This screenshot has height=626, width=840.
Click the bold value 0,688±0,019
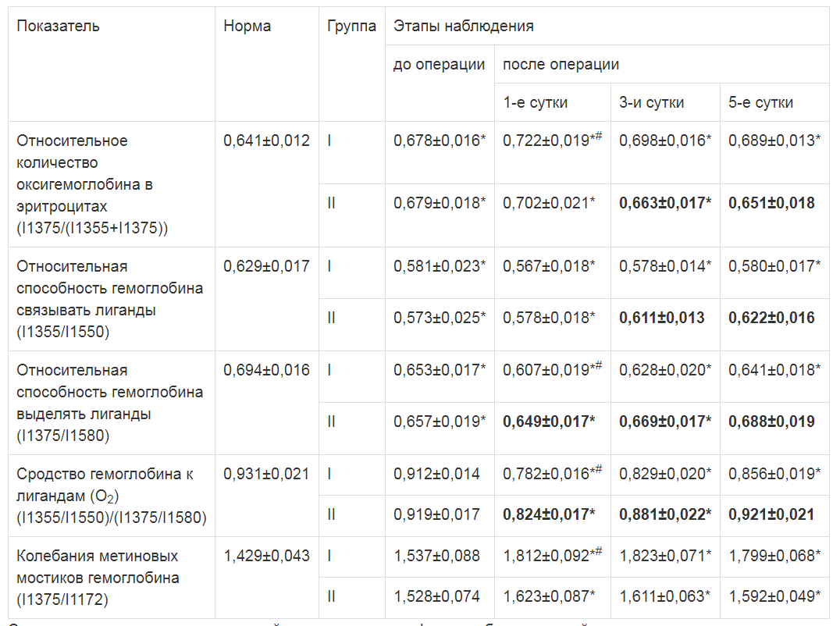tap(771, 421)
